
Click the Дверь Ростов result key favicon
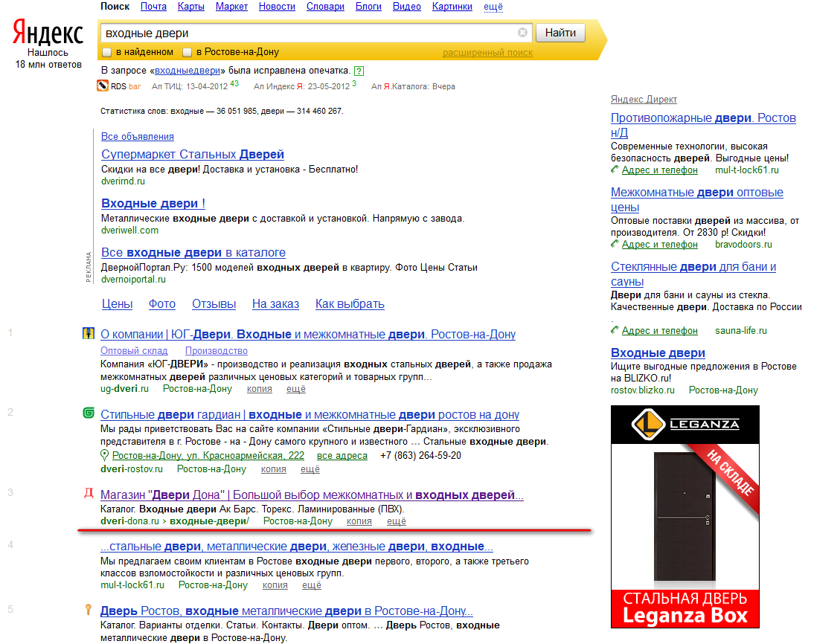coord(89,609)
